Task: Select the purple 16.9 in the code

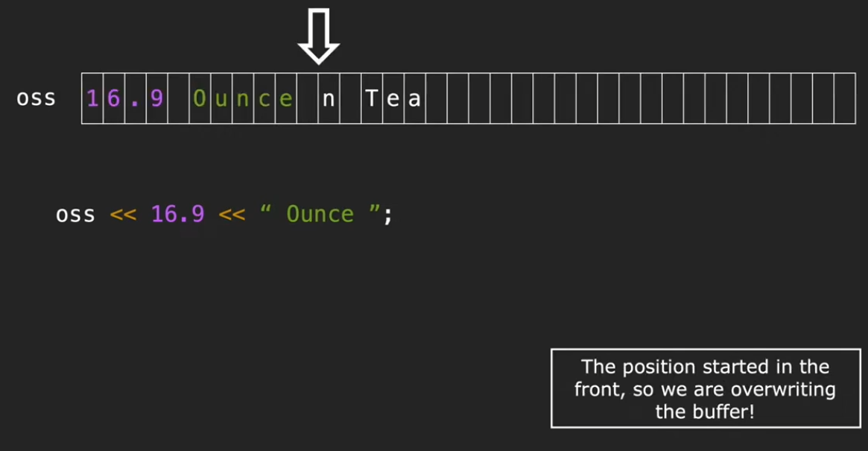Action: [x=177, y=215]
